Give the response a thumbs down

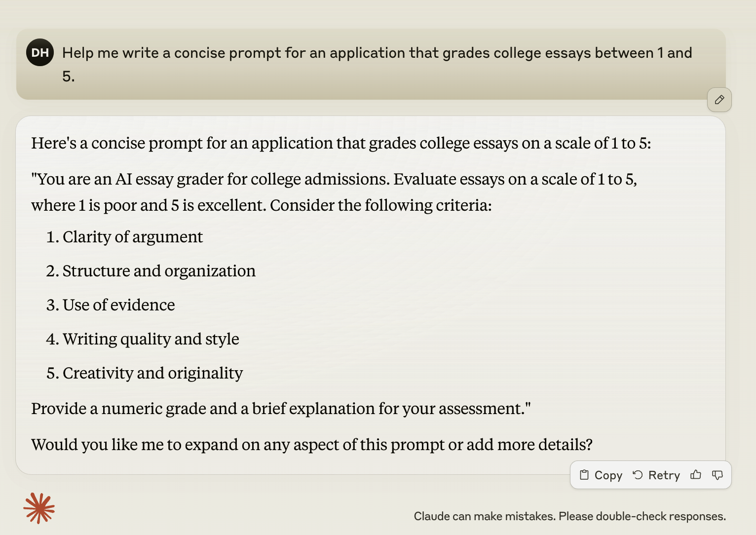pyautogui.click(x=717, y=475)
